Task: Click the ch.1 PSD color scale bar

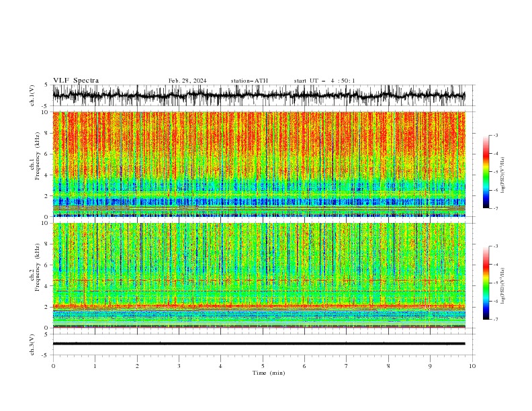Action: tap(486, 172)
